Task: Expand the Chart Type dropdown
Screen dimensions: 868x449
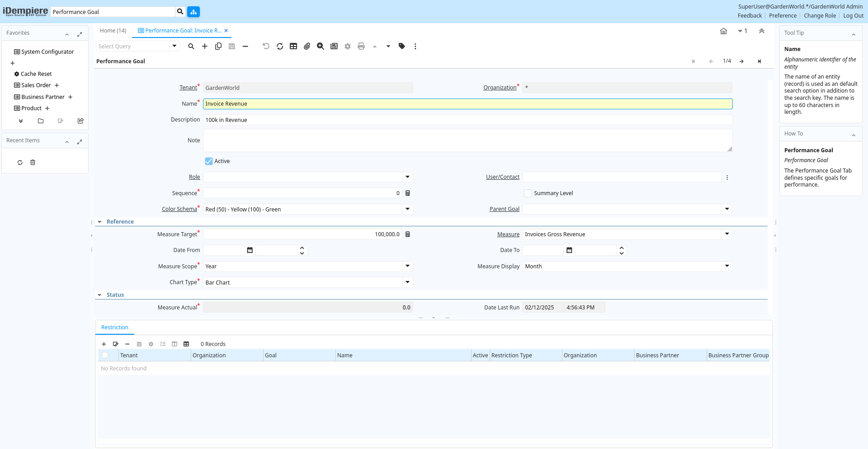Action: tap(407, 282)
